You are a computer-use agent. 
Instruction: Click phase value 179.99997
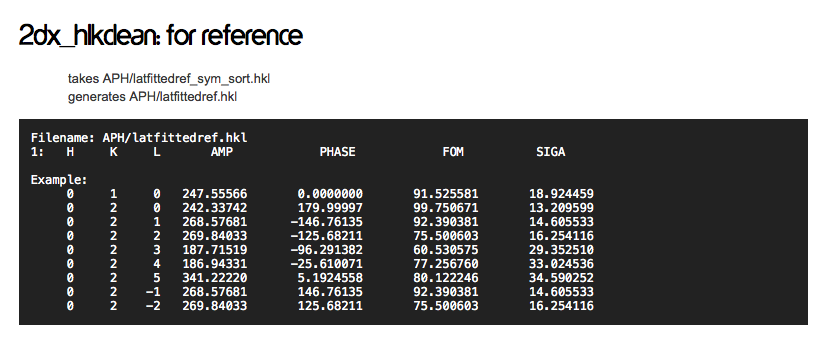(x=330, y=208)
